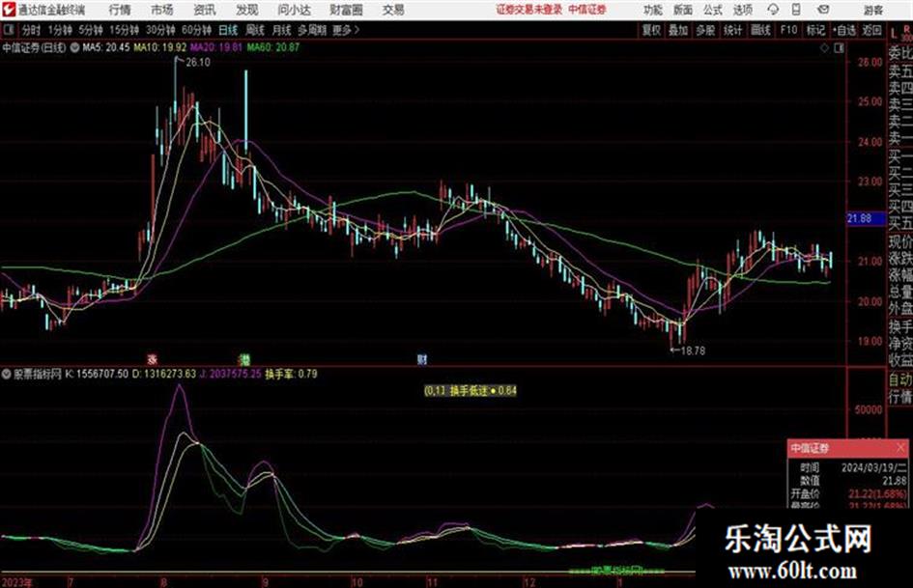Expand the 更多 periods chevron
Viewport: 913px width, 588px height.
pyautogui.click(x=346, y=30)
